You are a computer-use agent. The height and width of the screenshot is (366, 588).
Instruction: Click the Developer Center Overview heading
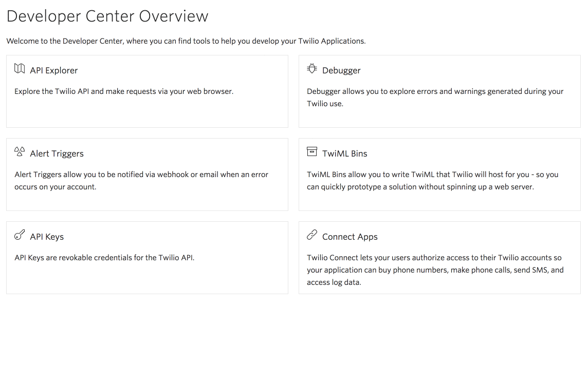107,16
